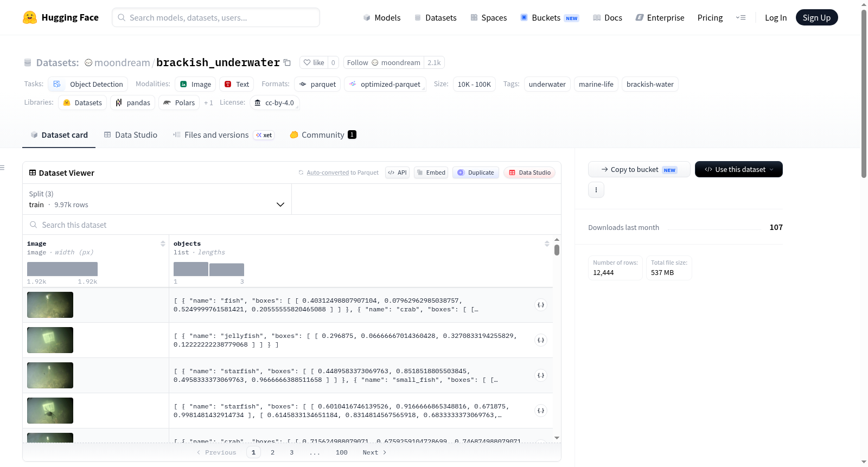The width and height of the screenshot is (868, 467).
Task: Select the pandas library tag
Action: point(133,103)
